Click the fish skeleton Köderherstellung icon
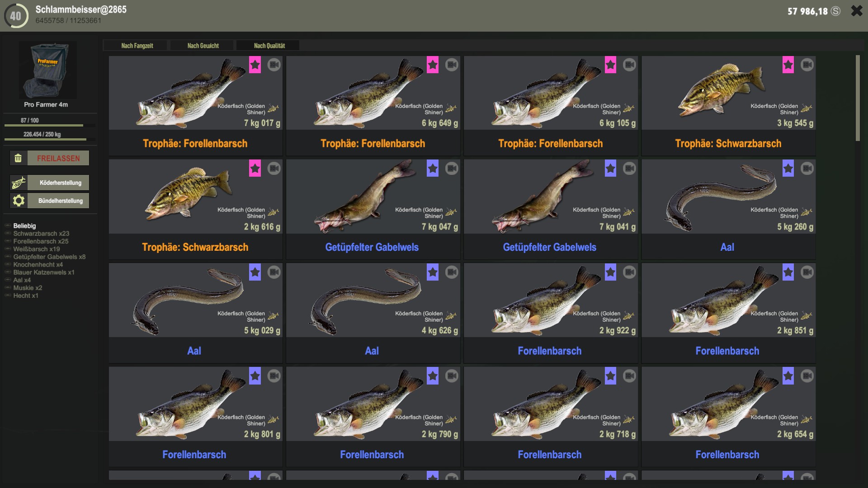The height and width of the screenshot is (488, 868). pyautogui.click(x=19, y=183)
